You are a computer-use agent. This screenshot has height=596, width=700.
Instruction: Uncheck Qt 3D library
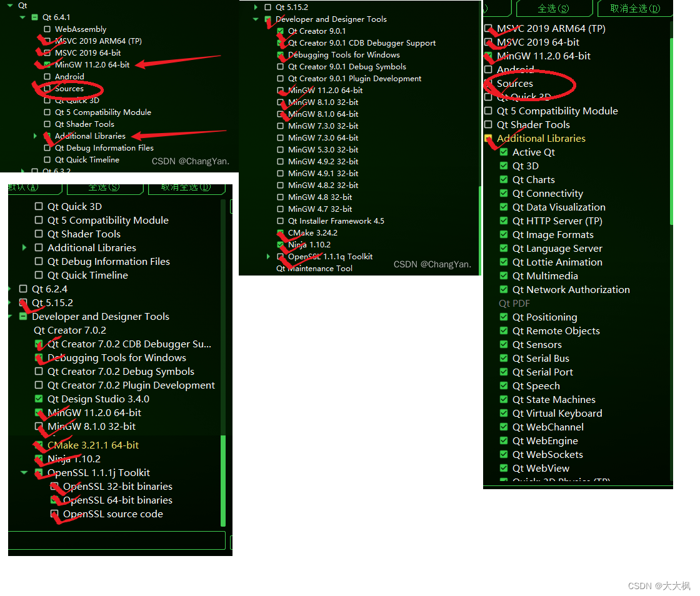tap(504, 166)
